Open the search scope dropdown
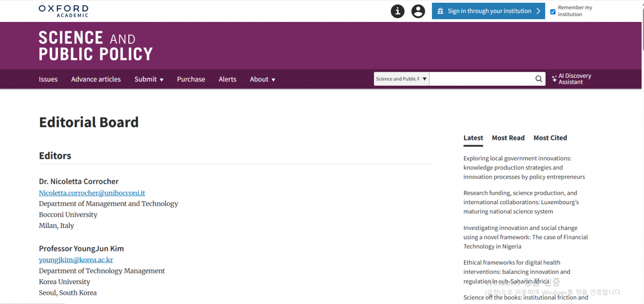 (x=401, y=79)
